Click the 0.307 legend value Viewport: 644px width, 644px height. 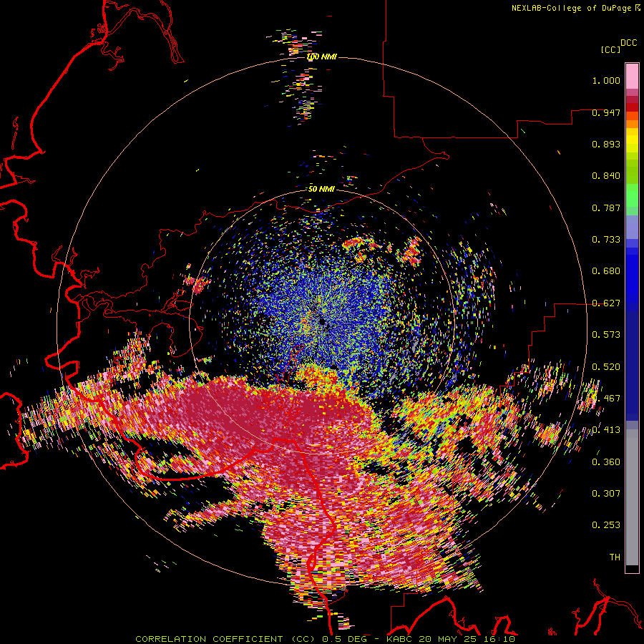(x=606, y=494)
